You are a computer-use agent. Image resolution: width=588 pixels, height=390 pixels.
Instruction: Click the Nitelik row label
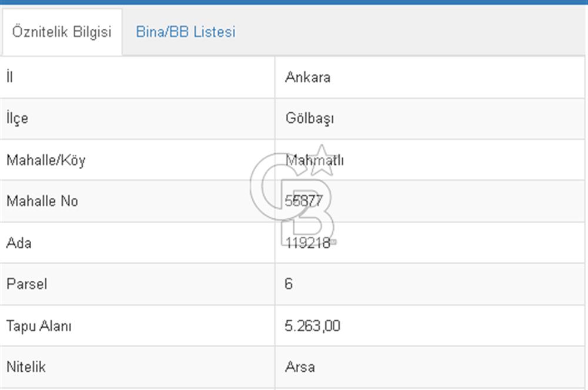click(x=26, y=367)
